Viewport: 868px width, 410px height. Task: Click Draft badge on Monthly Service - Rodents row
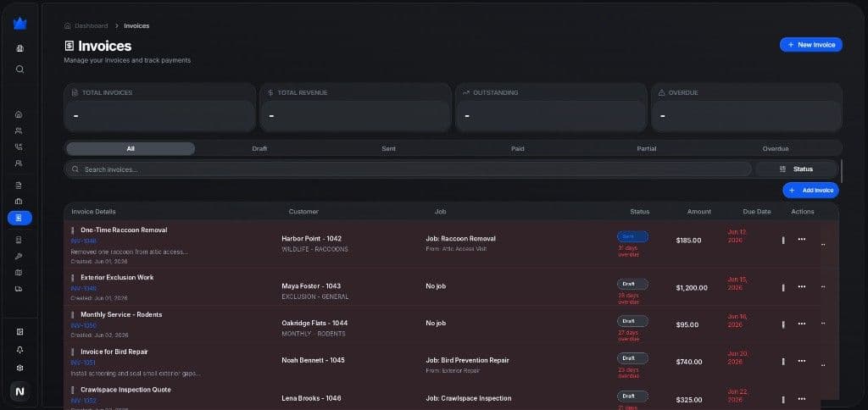pyautogui.click(x=632, y=321)
